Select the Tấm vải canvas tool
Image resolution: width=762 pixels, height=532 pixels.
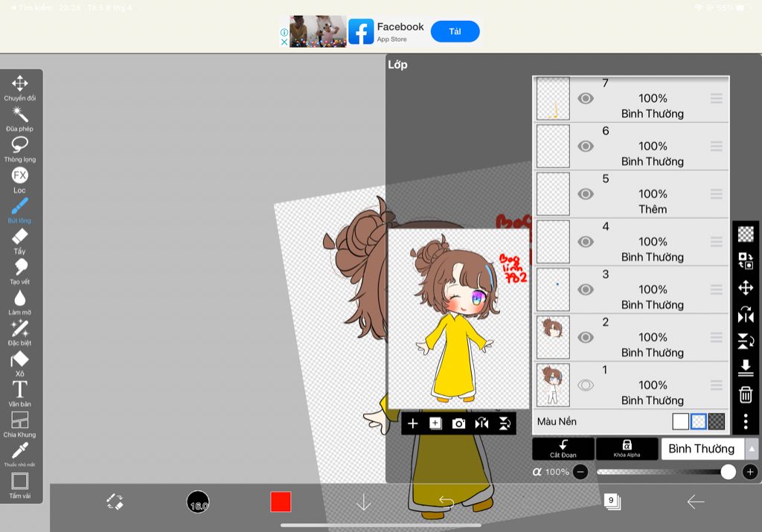click(x=19, y=485)
